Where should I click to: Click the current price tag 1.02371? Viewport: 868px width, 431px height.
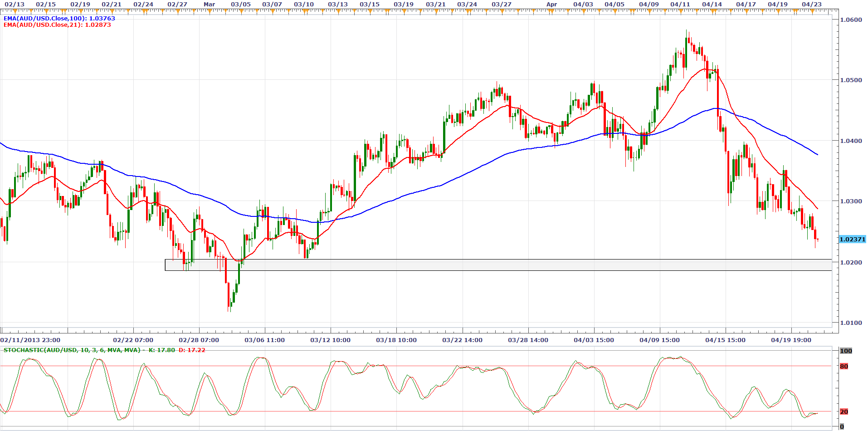(x=852, y=240)
